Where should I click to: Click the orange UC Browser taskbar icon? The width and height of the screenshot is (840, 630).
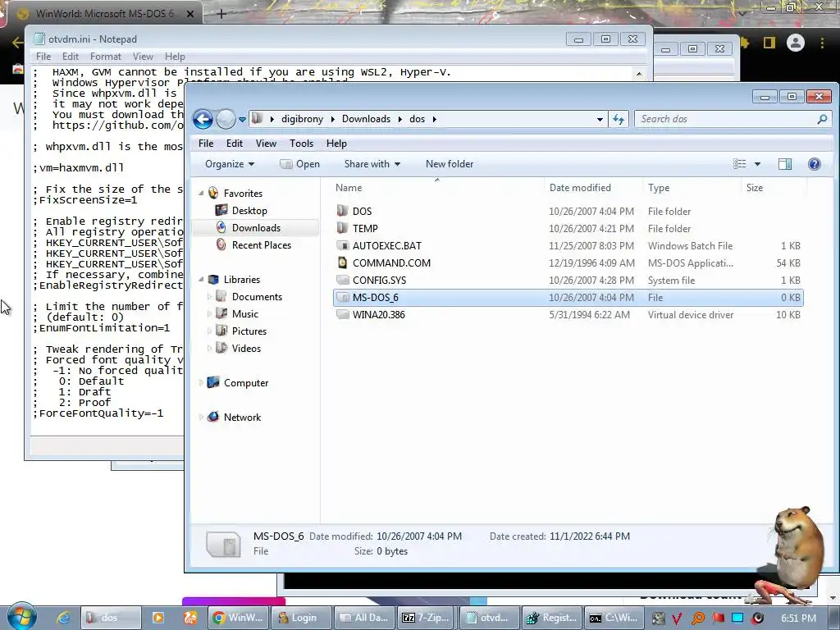tap(190, 618)
